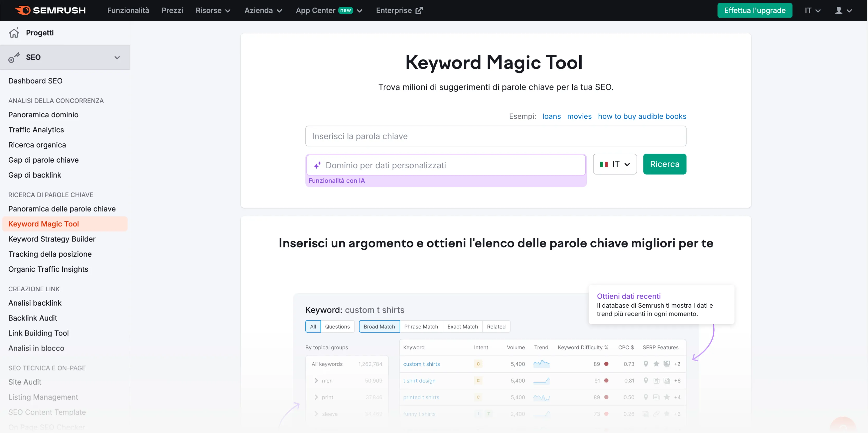Click the Funzionalità con IA label
The image size is (868, 433).
(x=336, y=181)
